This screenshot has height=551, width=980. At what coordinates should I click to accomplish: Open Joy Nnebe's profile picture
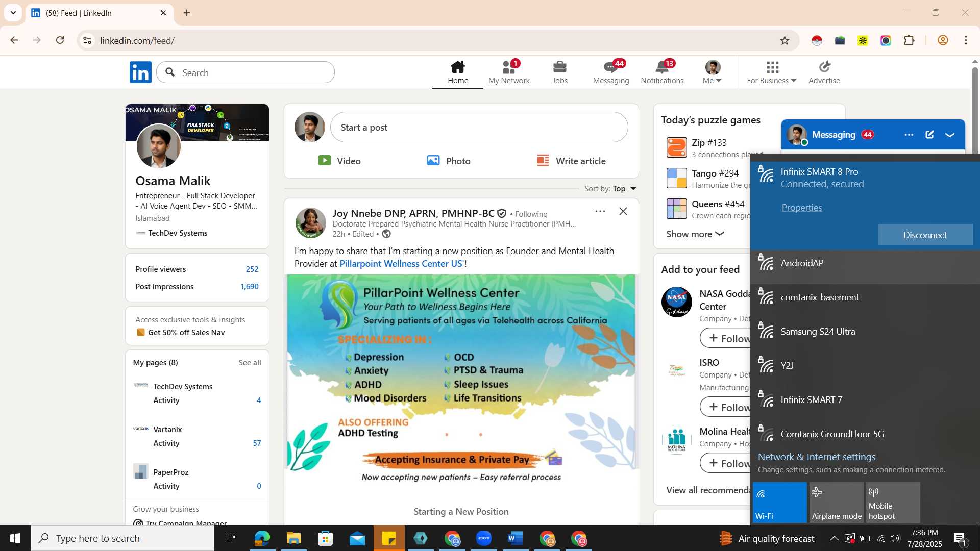(310, 223)
